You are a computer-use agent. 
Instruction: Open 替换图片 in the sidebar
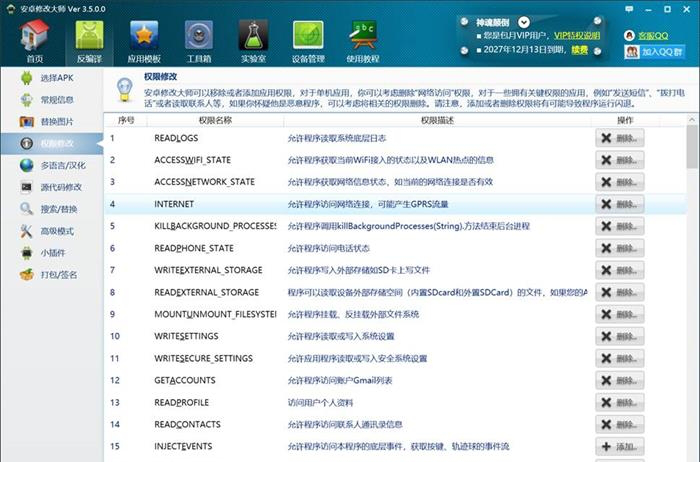click(x=55, y=121)
